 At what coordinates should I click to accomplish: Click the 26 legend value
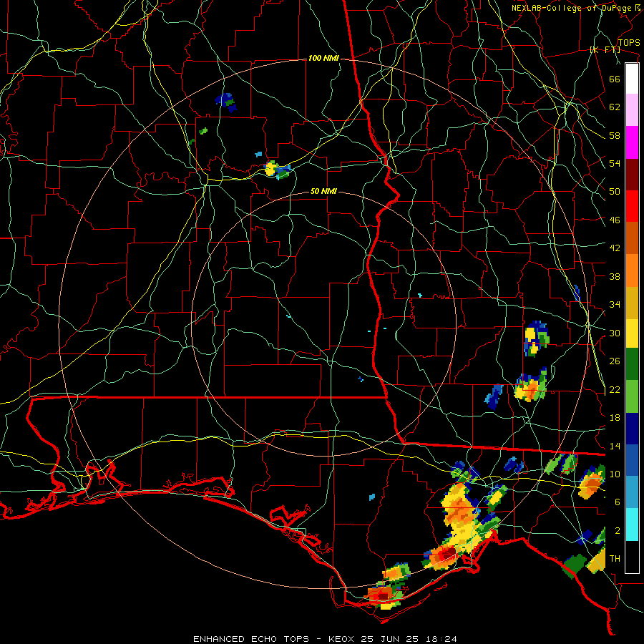[615, 361]
